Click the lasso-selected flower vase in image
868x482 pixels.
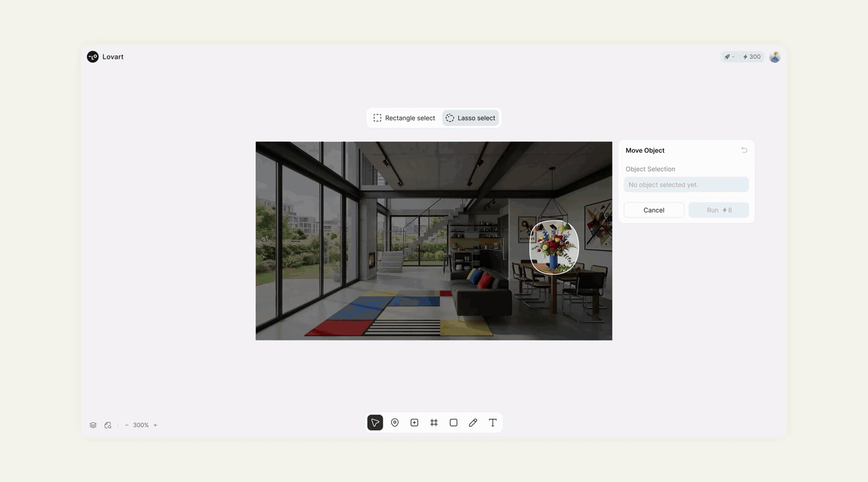pos(553,248)
